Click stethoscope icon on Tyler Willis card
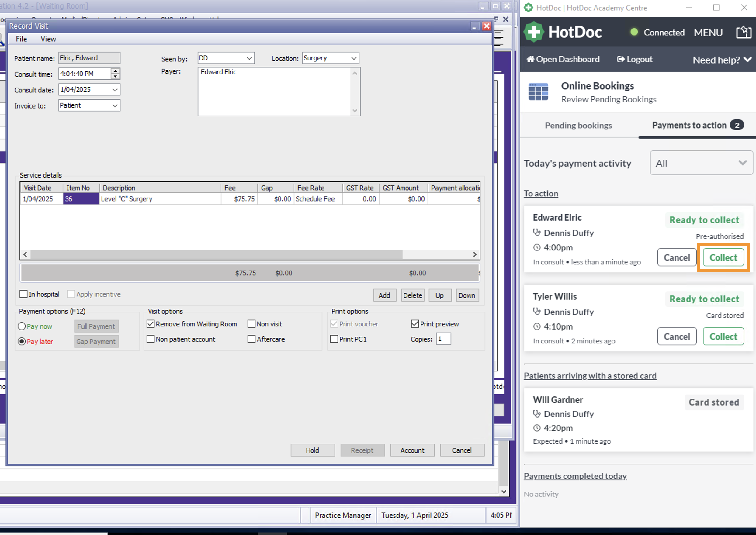This screenshot has height=535, width=756. point(537,312)
